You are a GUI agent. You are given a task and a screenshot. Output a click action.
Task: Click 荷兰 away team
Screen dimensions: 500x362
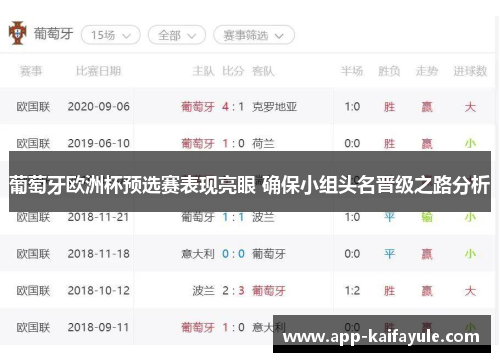click(263, 144)
